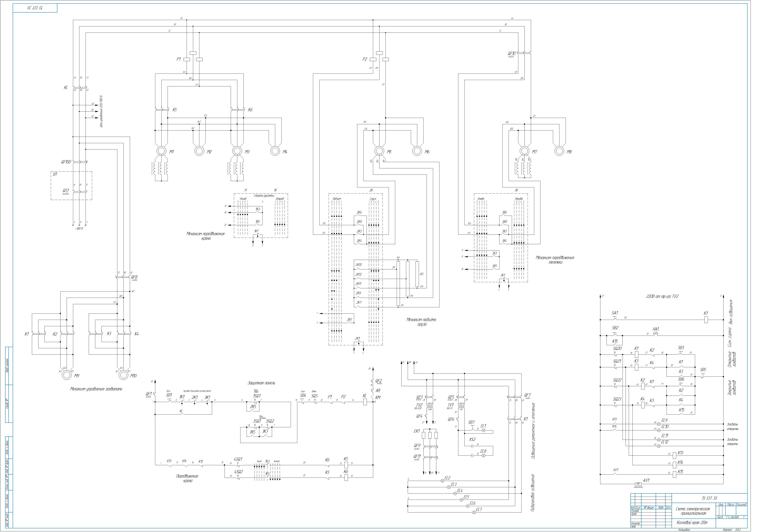Click the EL9 indicator lamp symbol

[659, 424]
